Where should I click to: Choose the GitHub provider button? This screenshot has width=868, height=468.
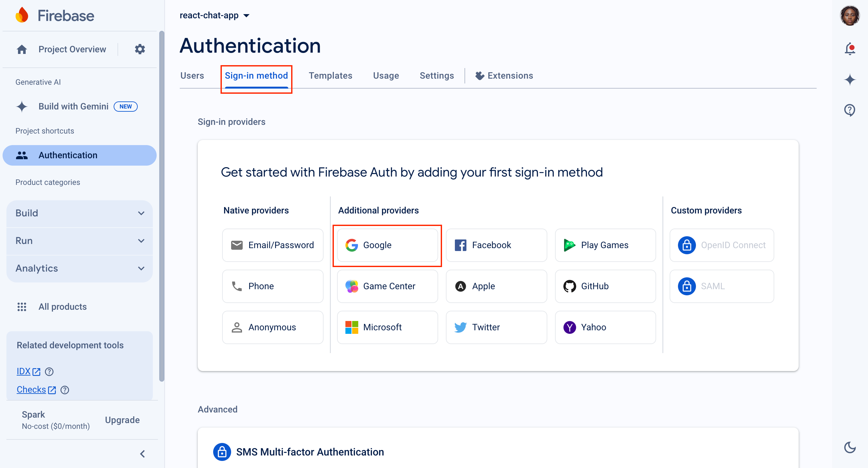[x=605, y=286]
